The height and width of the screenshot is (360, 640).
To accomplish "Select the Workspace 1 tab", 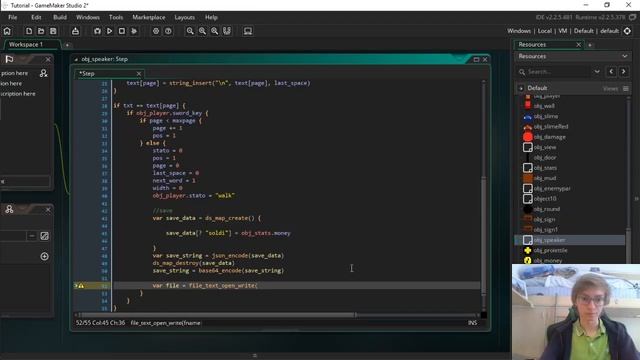I will (32, 44).
